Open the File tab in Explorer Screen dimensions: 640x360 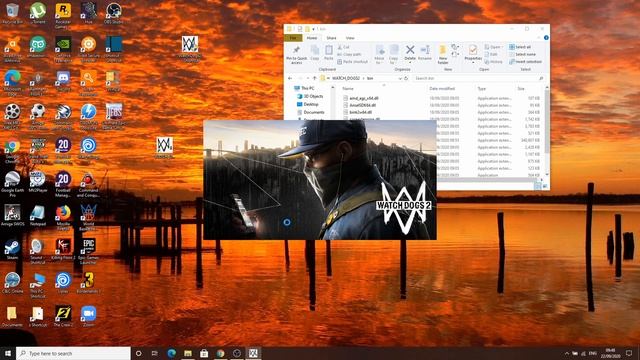293,38
